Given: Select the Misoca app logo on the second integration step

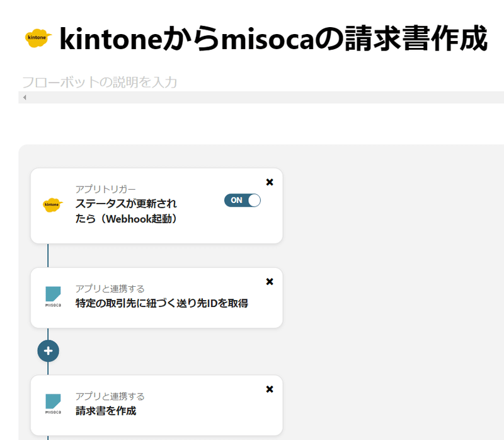Looking at the screenshot, I should pos(54,292).
